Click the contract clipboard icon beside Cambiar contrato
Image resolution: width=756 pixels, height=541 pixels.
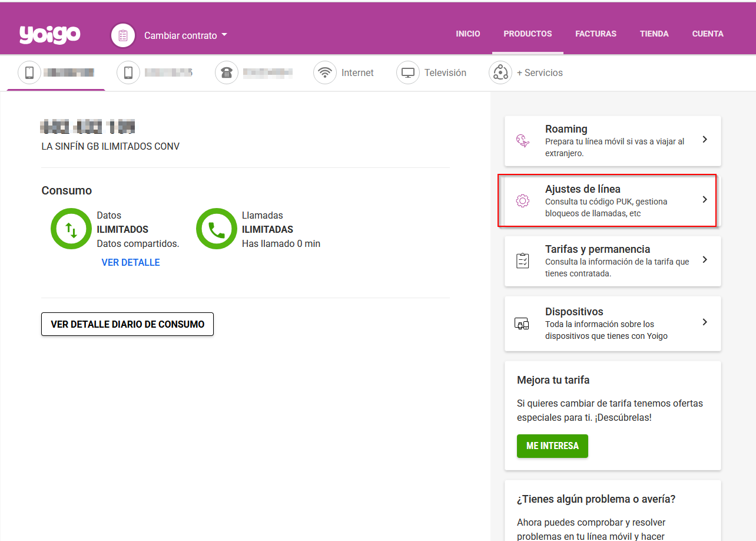tap(122, 35)
